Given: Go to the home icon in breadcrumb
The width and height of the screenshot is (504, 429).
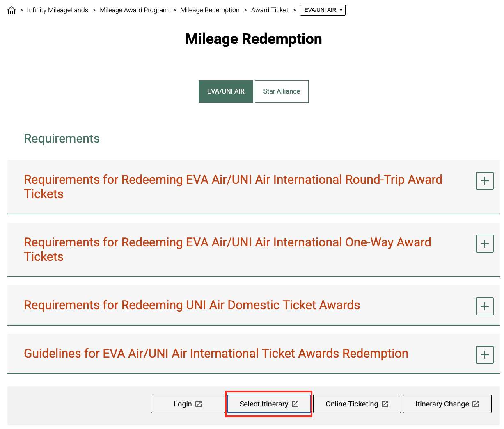Looking at the screenshot, I should pyautogui.click(x=11, y=10).
